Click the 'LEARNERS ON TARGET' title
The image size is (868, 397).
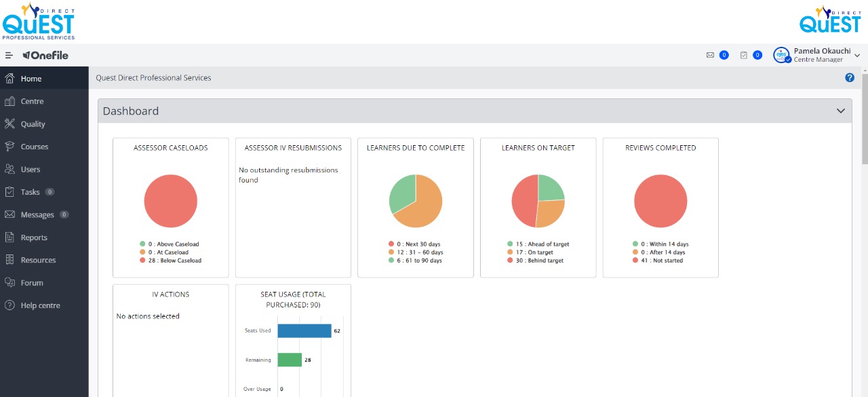(538, 147)
